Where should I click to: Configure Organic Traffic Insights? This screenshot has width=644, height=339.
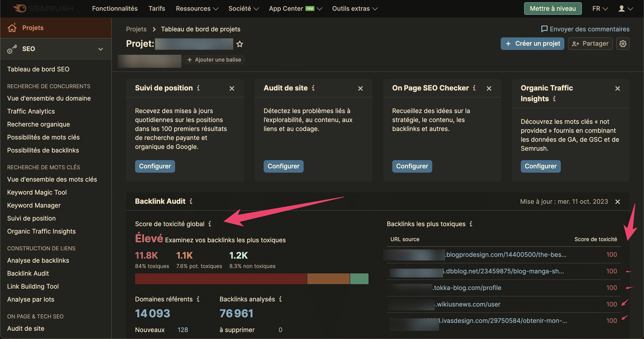pos(540,166)
